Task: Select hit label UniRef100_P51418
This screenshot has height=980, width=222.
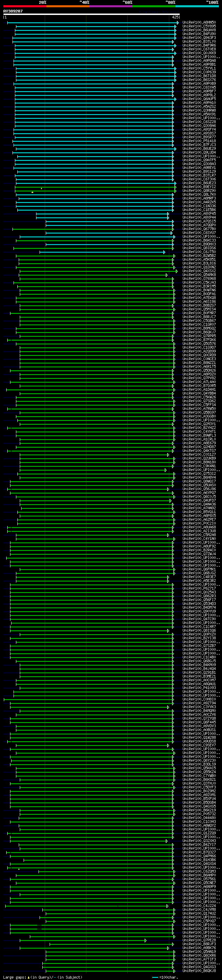Action: click(x=199, y=141)
